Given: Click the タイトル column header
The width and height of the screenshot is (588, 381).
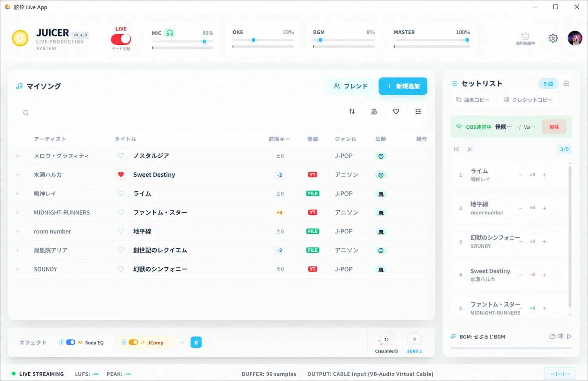Looking at the screenshot, I should point(125,139).
